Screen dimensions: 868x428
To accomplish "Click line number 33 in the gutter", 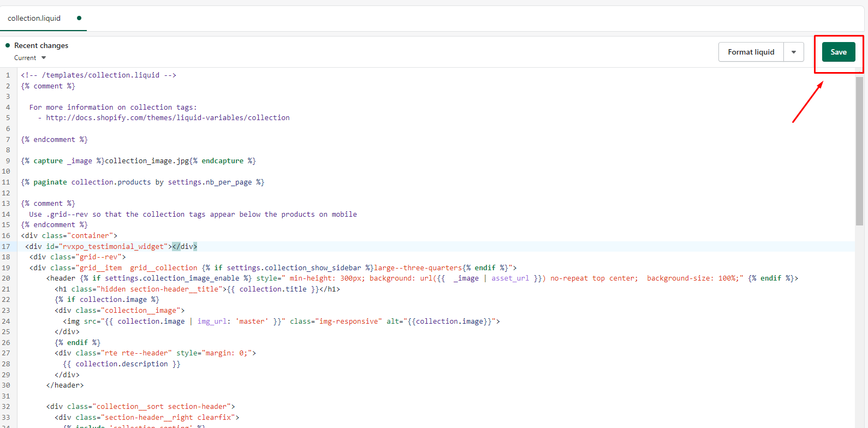I will coord(6,417).
